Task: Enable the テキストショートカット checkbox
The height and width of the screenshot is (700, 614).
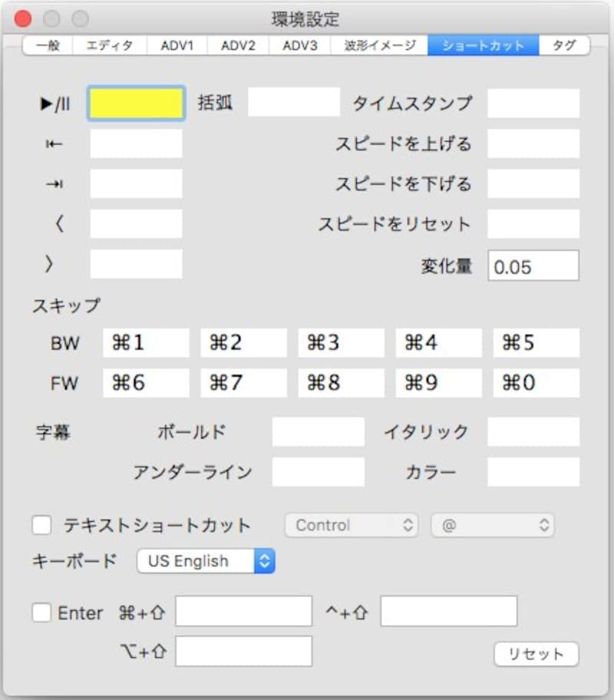Action: (x=42, y=525)
